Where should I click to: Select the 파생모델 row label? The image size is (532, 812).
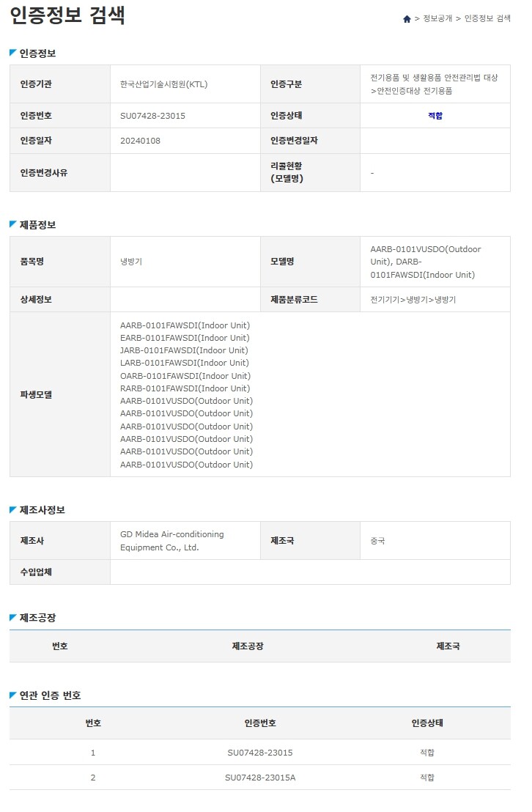coord(36,394)
